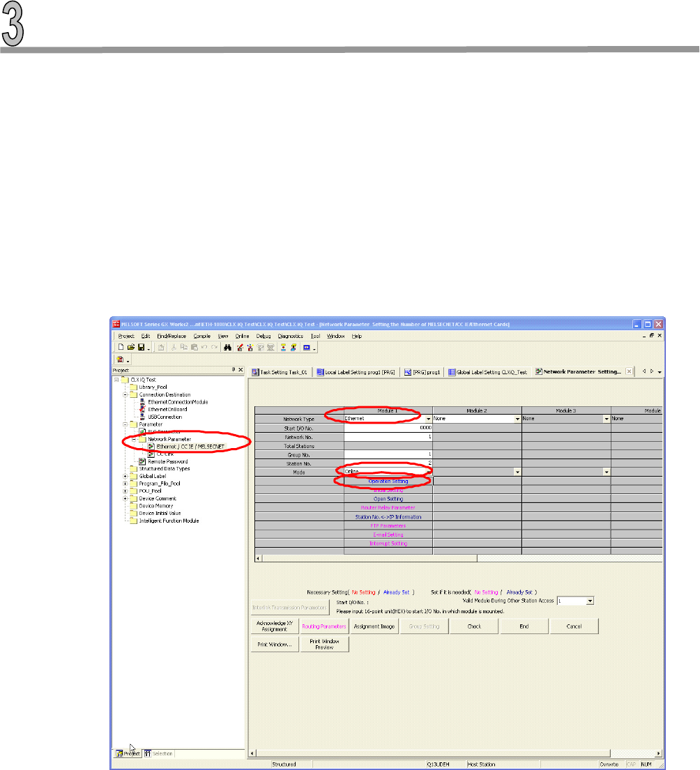Screen dimensions: 700x770
Task: Open the Find/Replace menu
Action: 172,337
